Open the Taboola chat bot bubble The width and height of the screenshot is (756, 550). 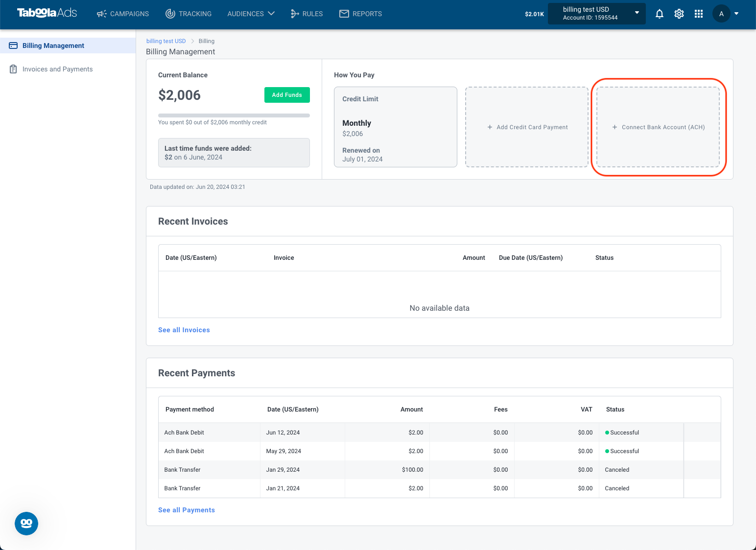26,524
